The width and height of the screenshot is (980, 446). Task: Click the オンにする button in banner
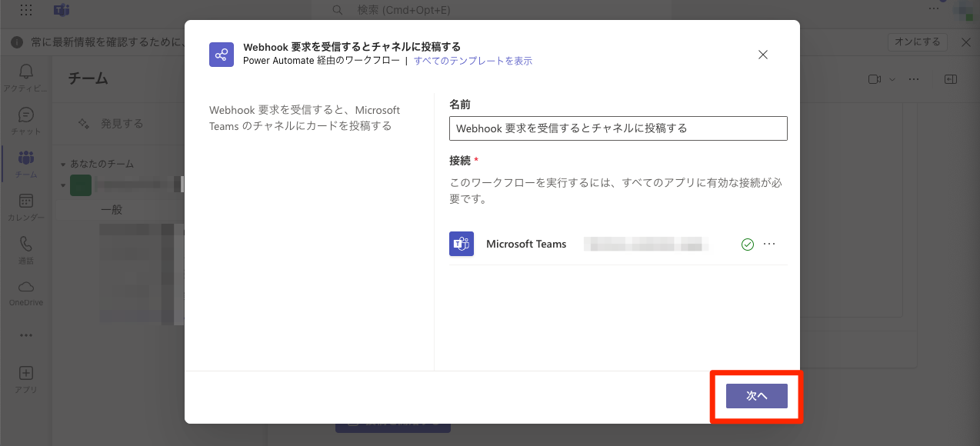917,42
